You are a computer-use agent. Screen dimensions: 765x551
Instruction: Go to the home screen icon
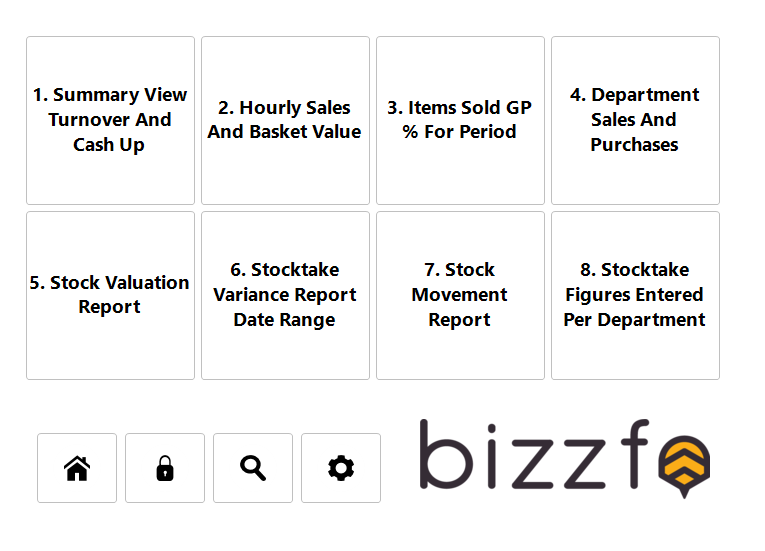pos(77,468)
